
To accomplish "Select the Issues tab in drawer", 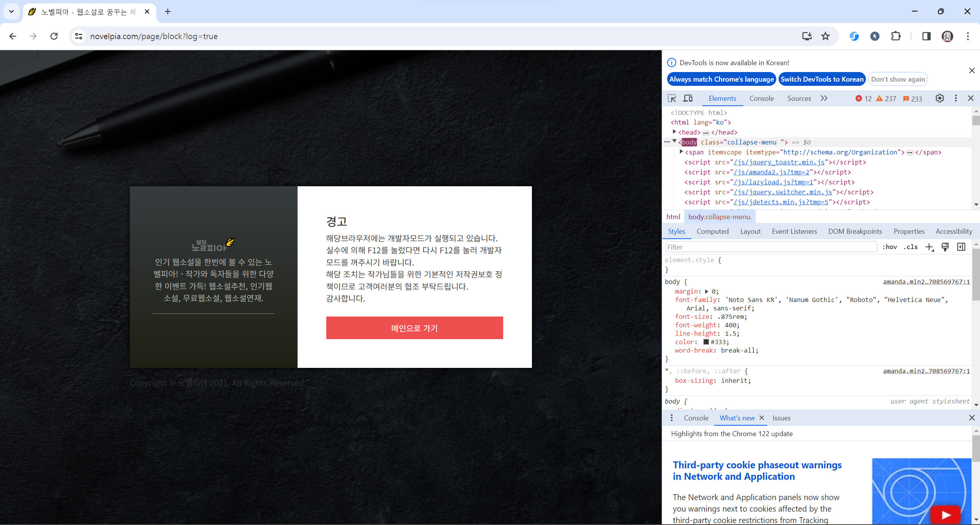I will click(782, 418).
